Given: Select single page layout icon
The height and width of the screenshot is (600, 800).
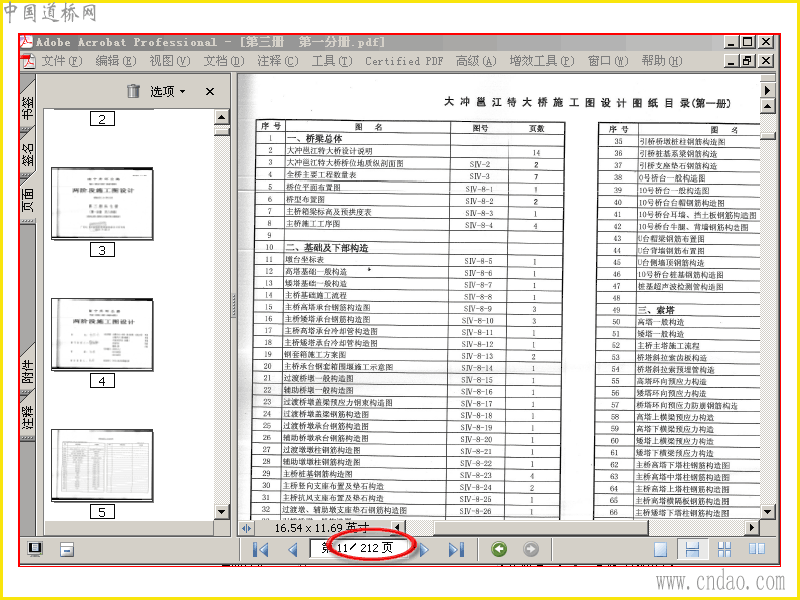Looking at the screenshot, I should click(x=661, y=549).
